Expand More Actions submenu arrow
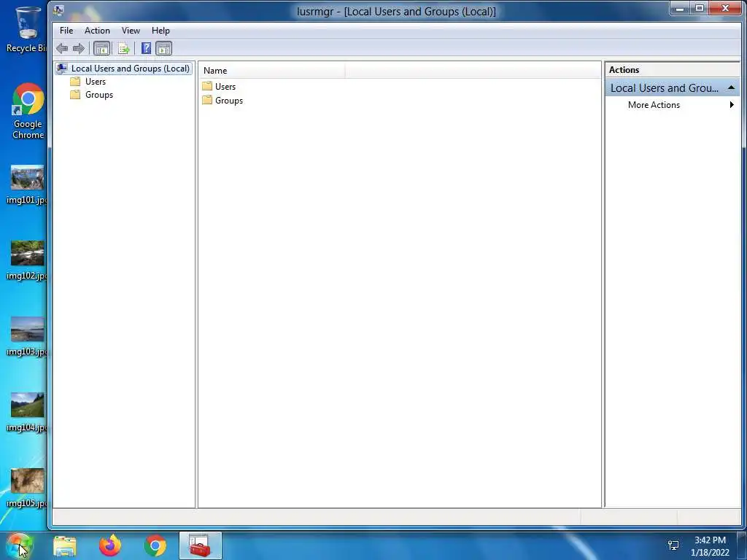 pyautogui.click(x=732, y=105)
